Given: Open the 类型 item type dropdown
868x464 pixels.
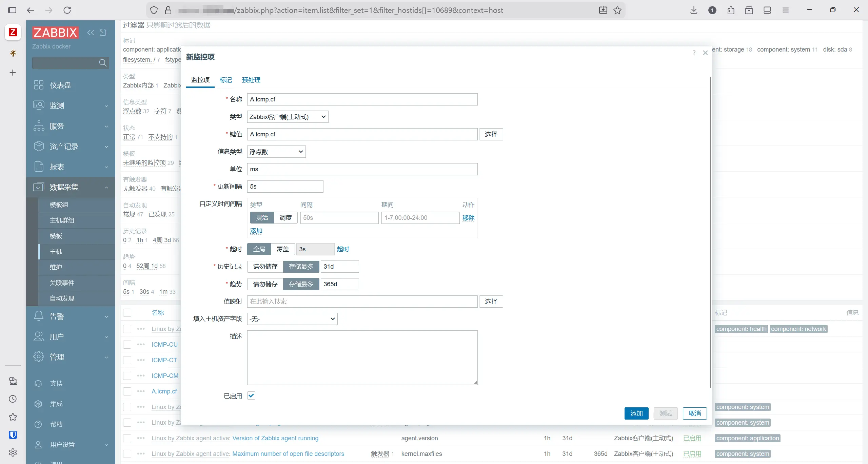Looking at the screenshot, I should click(288, 117).
